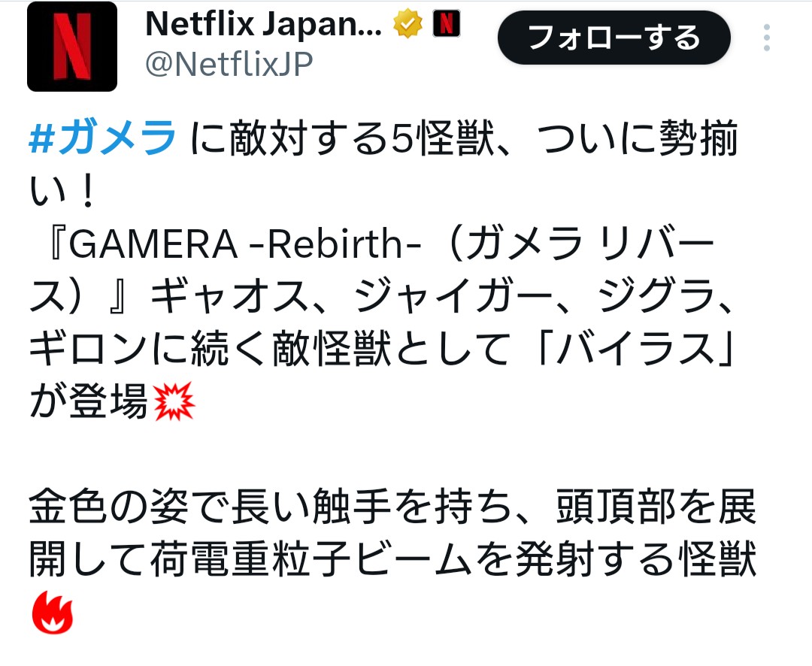Click the gold verified checkmark badge
Screen dimensions: 812x666
(x=408, y=24)
